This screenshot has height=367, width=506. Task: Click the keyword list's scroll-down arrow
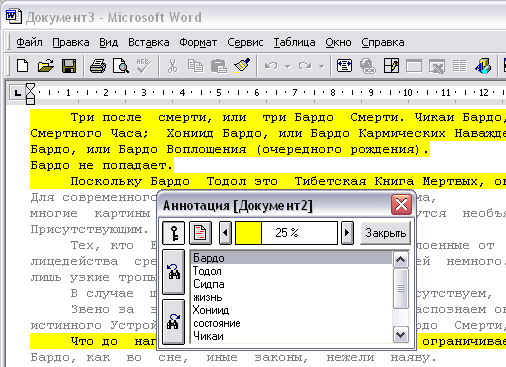(x=400, y=334)
